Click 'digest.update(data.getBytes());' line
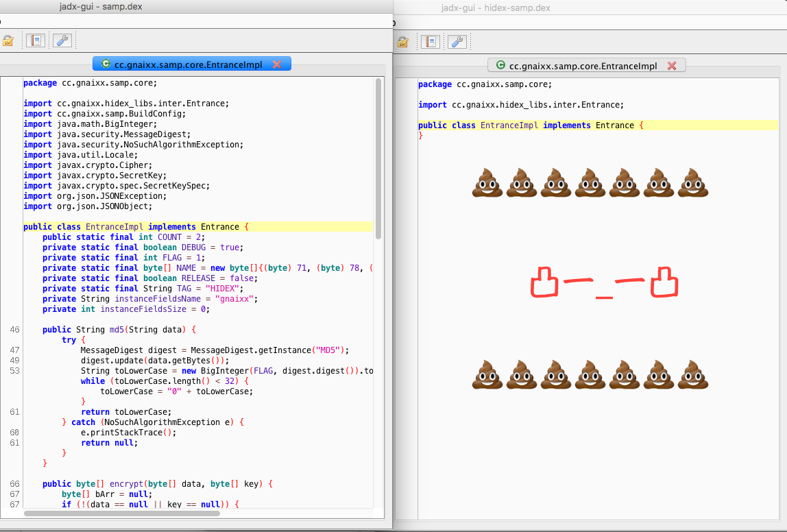This screenshot has width=787, height=532. (x=155, y=361)
